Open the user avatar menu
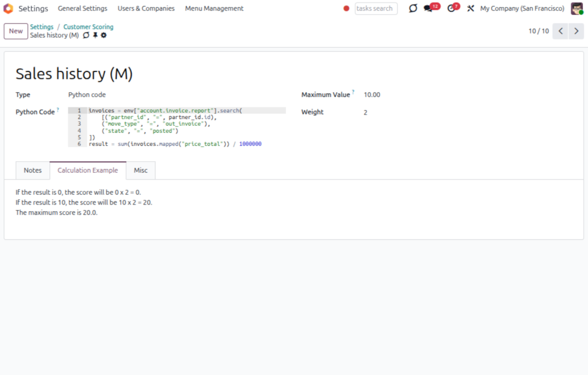The width and height of the screenshot is (588, 375). tap(577, 8)
